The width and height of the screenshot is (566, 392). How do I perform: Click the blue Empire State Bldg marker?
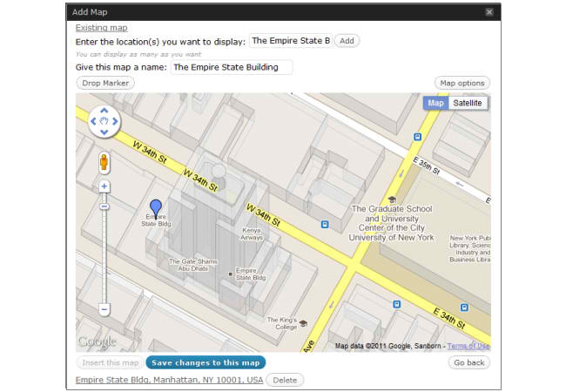[x=156, y=209]
